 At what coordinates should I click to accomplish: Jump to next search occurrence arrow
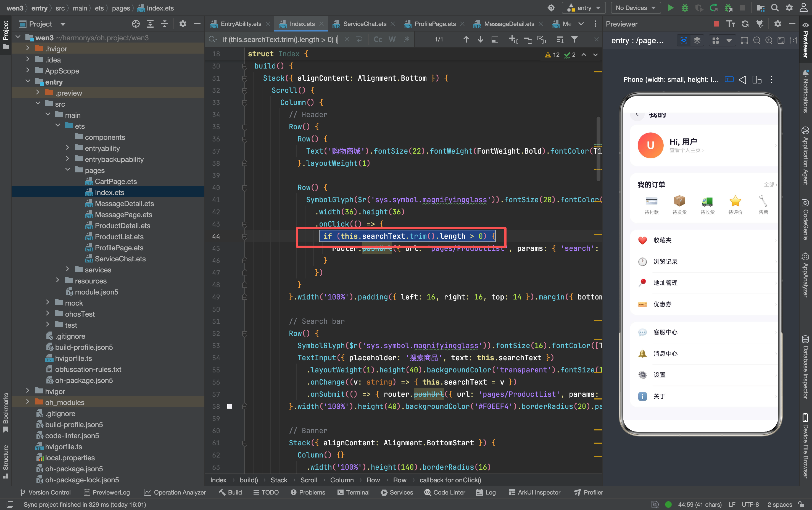pyautogui.click(x=481, y=40)
